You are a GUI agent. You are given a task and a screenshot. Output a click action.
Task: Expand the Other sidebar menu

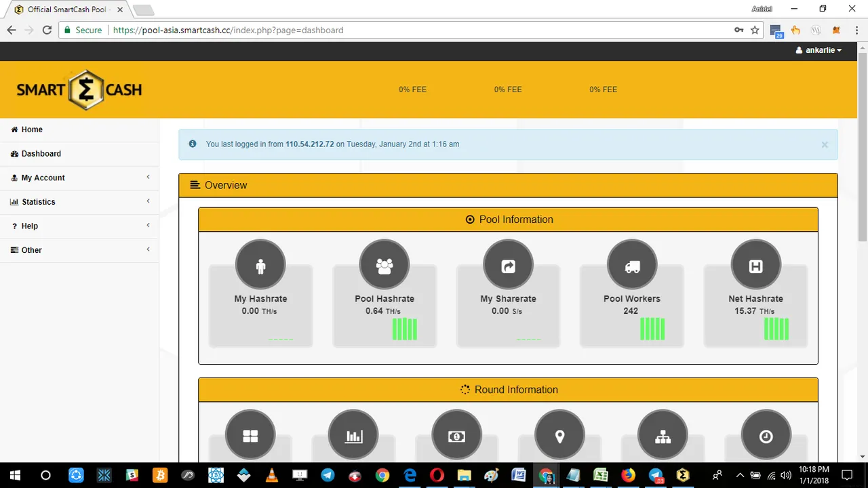[x=79, y=250]
